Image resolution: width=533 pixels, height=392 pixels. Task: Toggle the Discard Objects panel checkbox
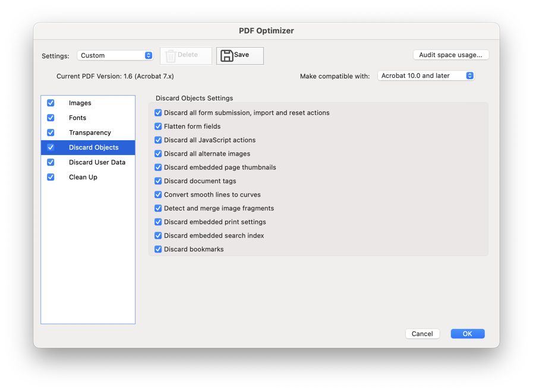(x=51, y=147)
